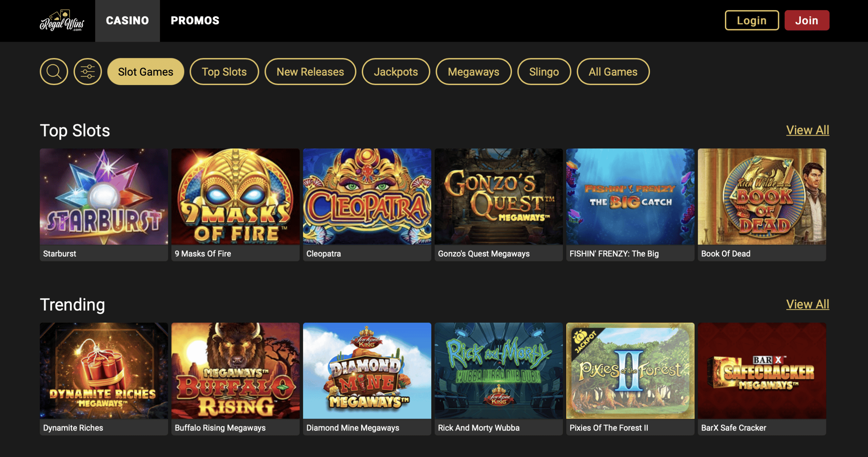Click the Regal Wins logo

(62, 21)
